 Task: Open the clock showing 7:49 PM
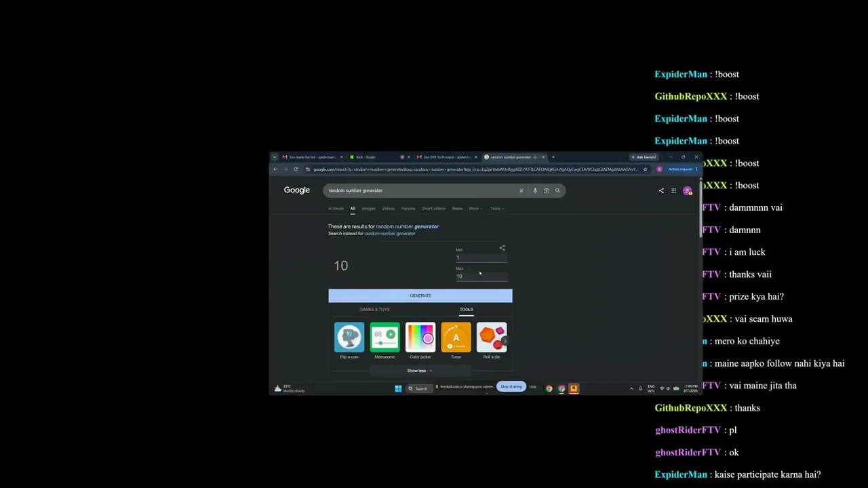(x=691, y=388)
